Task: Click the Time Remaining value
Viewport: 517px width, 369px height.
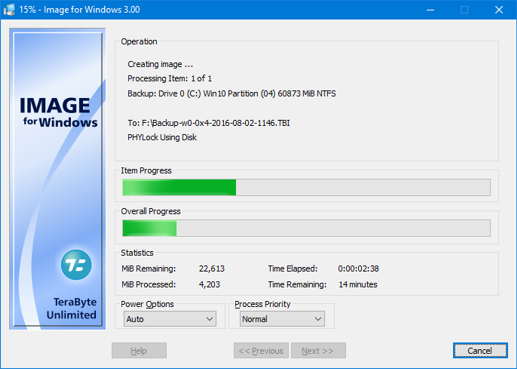Action: point(358,284)
